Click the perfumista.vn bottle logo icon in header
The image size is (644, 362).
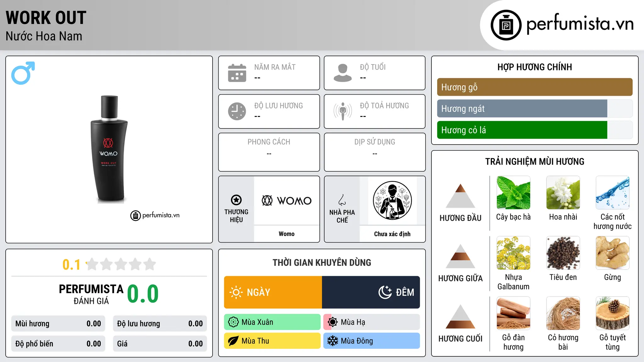pos(506,25)
